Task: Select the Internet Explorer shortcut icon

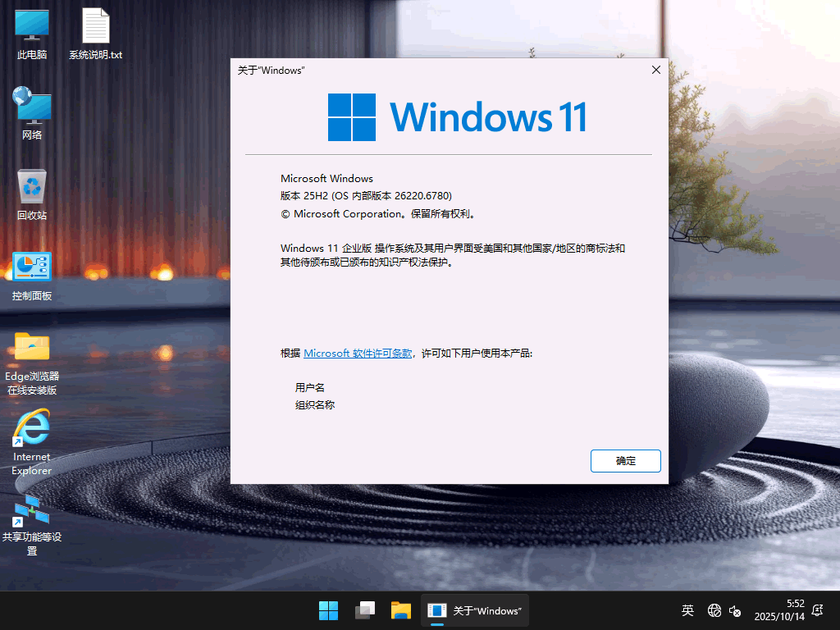Action: coord(32,442)
